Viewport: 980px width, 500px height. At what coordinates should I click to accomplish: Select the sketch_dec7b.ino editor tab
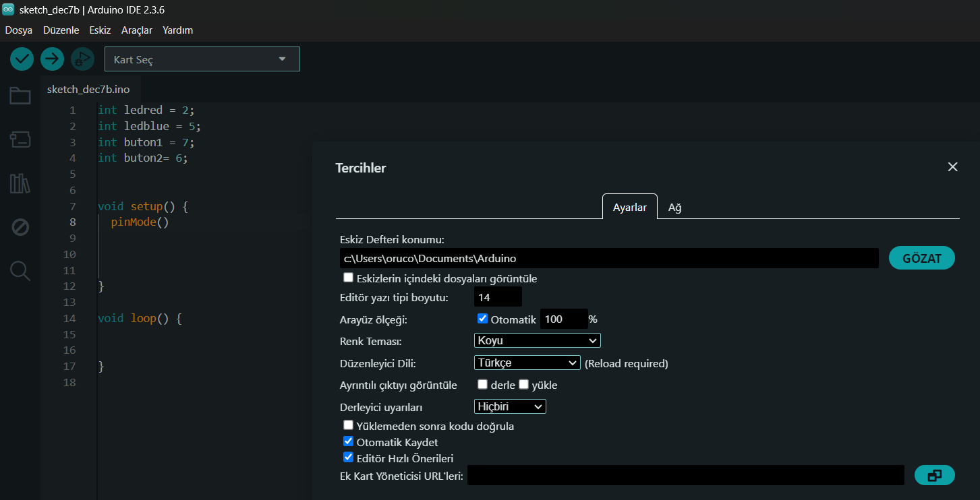(x=88, y=89)
